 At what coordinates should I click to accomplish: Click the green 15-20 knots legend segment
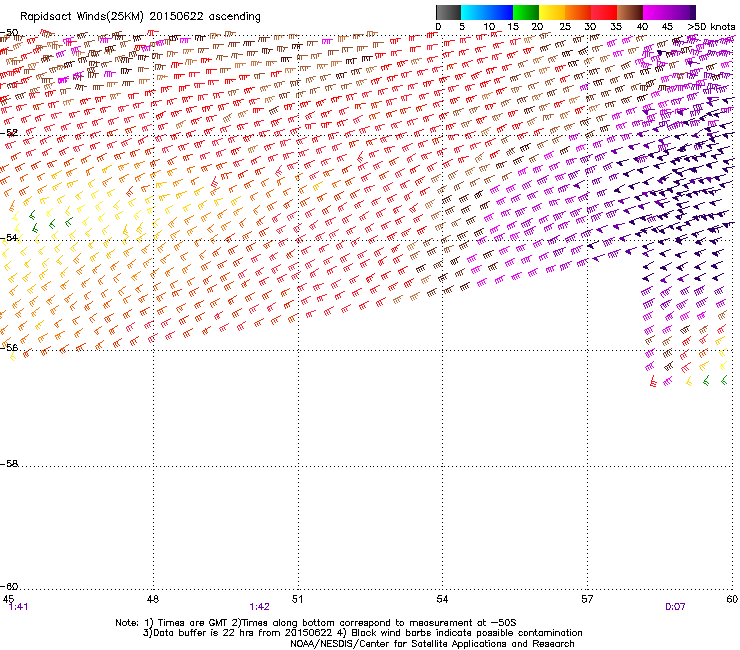[x=526, y=12]
